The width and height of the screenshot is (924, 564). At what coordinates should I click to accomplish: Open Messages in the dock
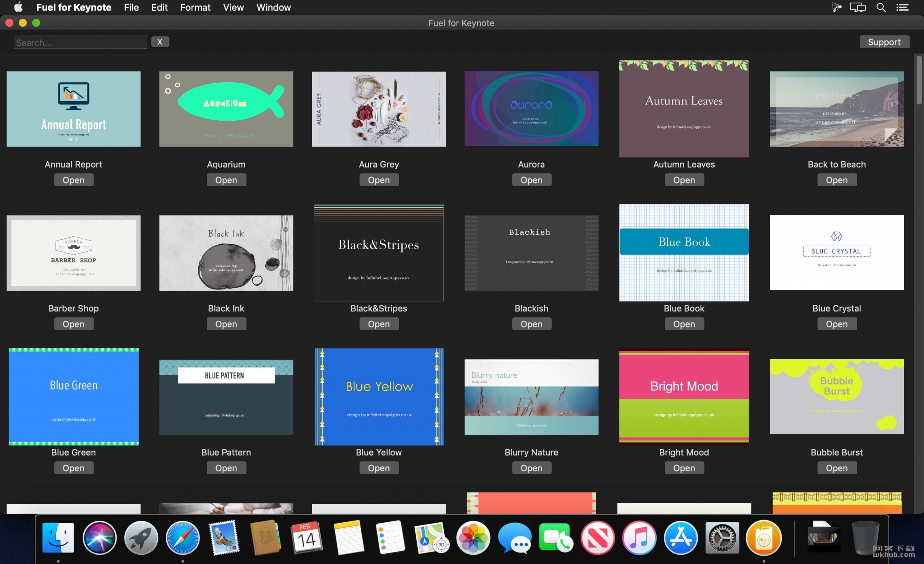514,538
